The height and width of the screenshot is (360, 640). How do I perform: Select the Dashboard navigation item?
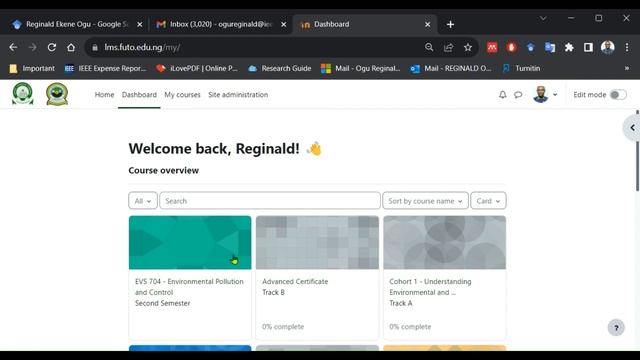click(x=139, y=95)
